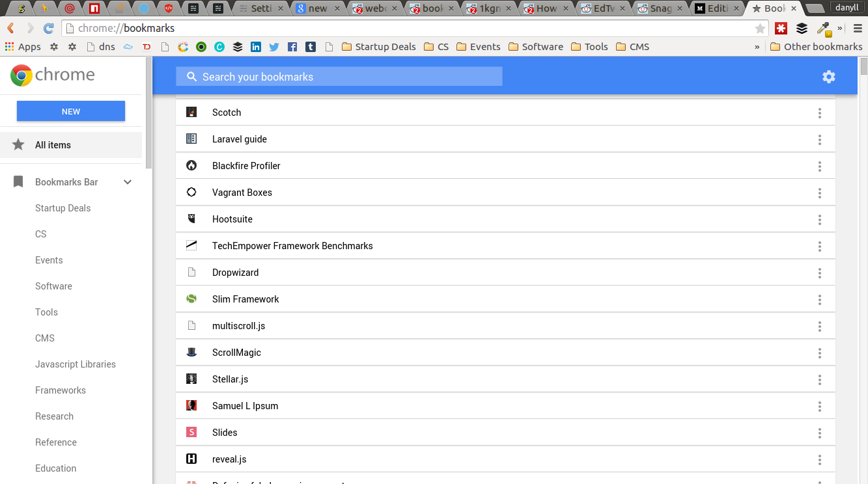
Task: Open the Apps shortcut in bookmarks bar
Action: [23, 47]
